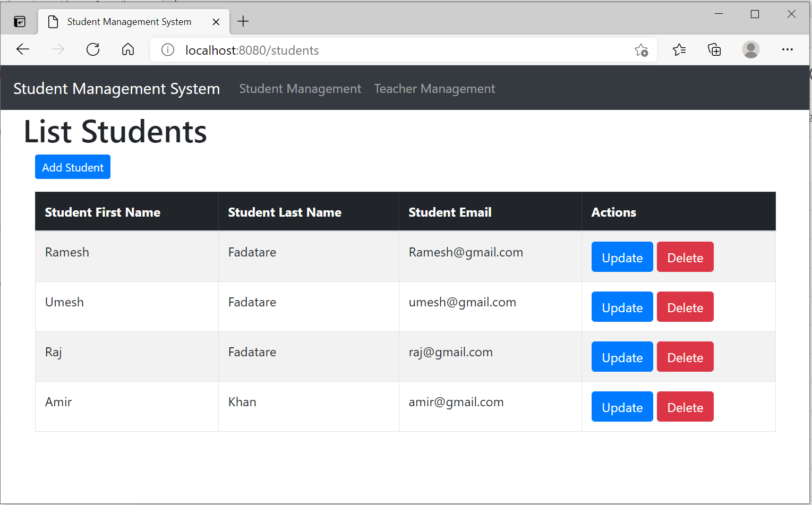Open the favorites bar icon
This screenshot has height=505, width=812.
click(x=679, y=49)
